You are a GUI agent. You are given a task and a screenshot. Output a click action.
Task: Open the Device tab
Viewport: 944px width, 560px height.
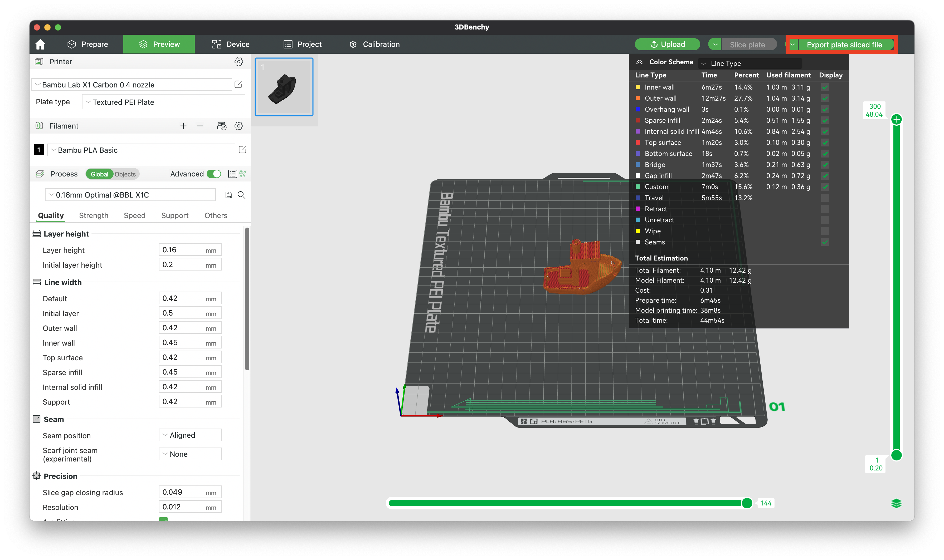tap(230, 44)
